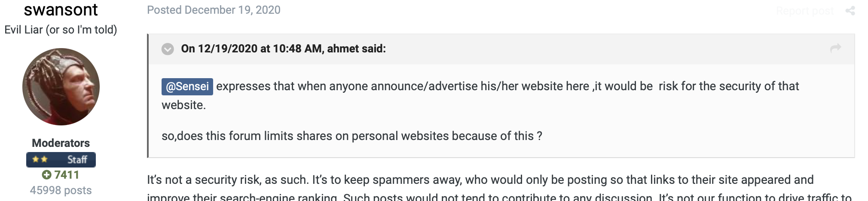Click the 7411 reputation score
Image resolution: width=868 pixels, height=201 pixels.
(x=67, y=175)
